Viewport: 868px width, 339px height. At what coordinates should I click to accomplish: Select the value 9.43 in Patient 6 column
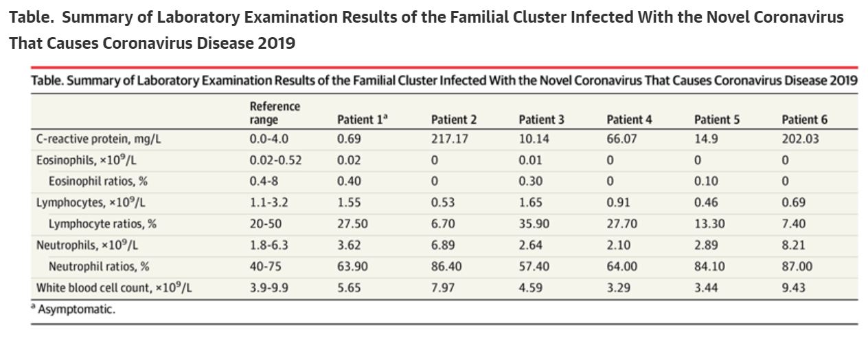coord(793,287)
